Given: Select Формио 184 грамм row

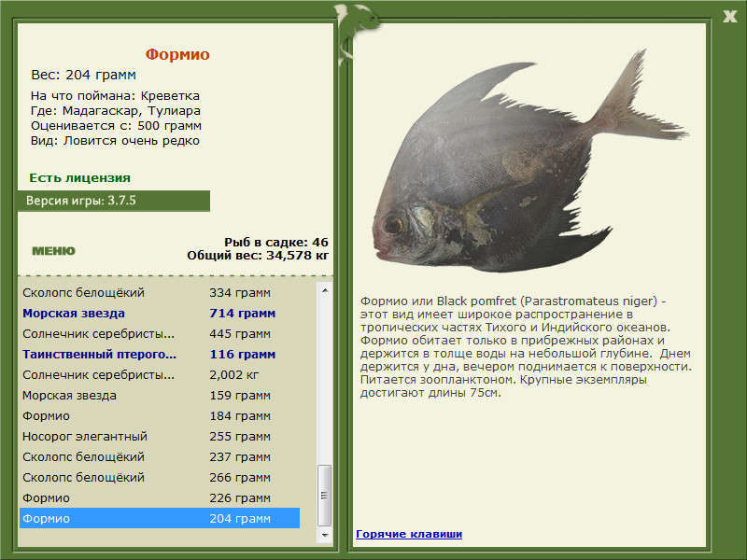Looking at the screenshot, I should [x=160, y=415].
